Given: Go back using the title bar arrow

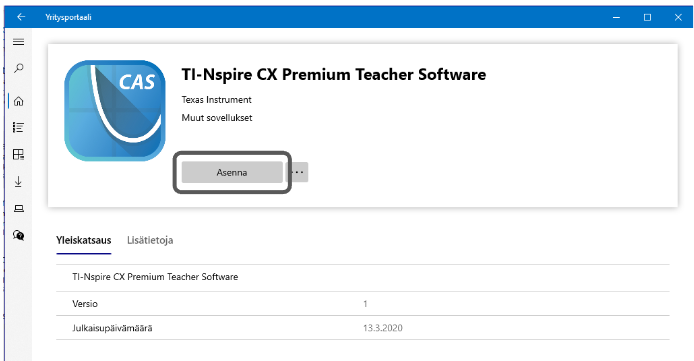Looking at the screenshot, I should (21, 17).
